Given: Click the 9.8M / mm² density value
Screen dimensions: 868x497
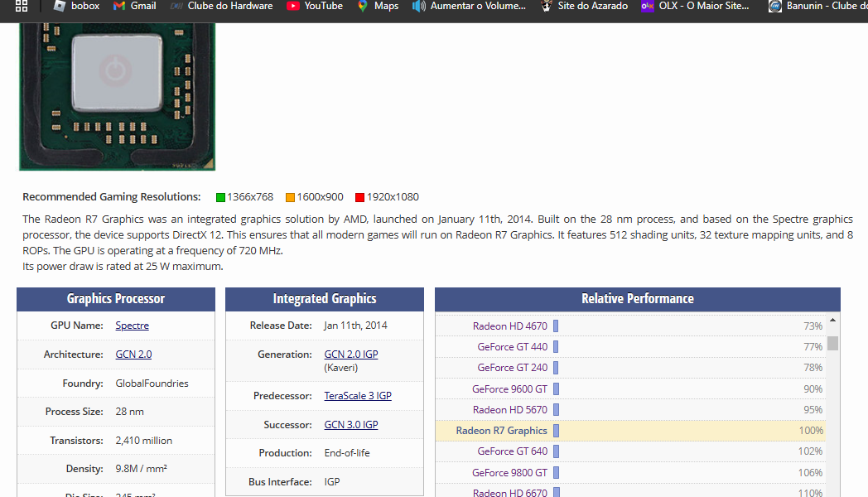Looking at the screenshot, I should click(141, 469).
